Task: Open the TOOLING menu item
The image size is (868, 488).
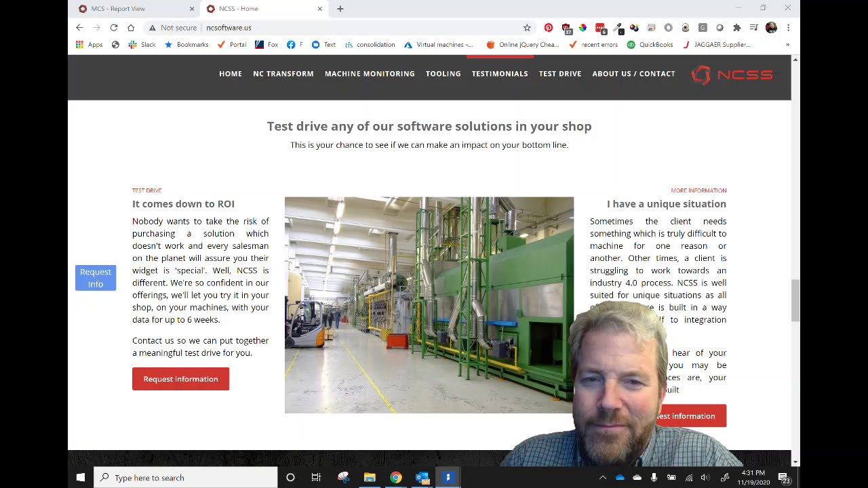Action: pyautogui.click(x=443, y=74)
